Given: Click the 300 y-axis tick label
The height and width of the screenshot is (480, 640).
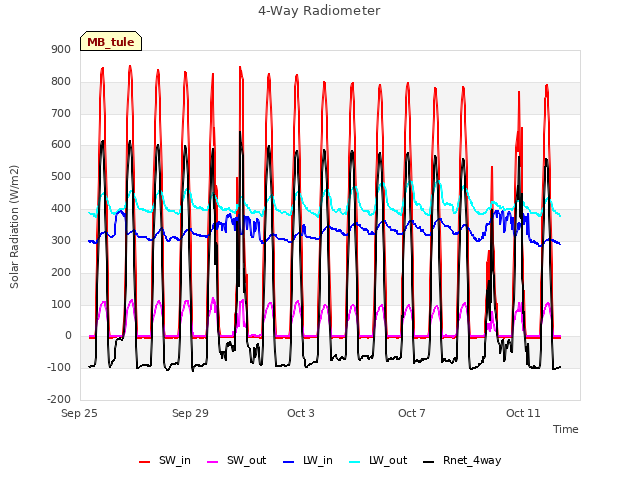Looking at the screenshot, I should coord(61,240).
